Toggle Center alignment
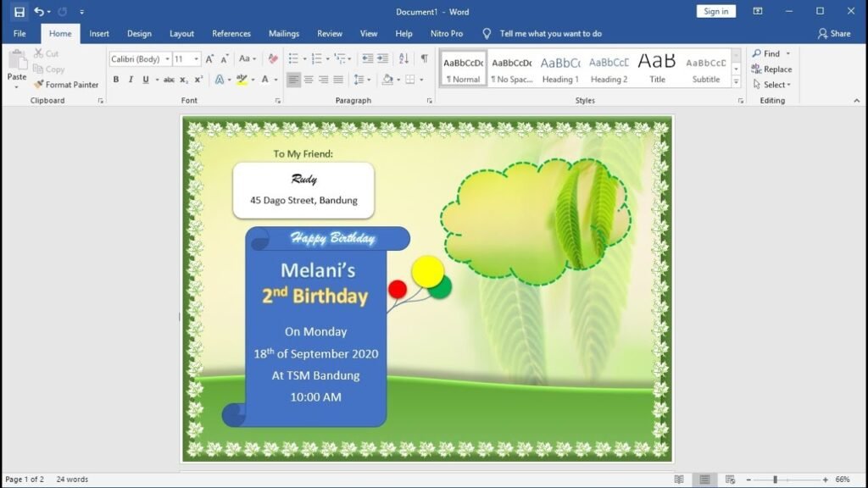The width and height of the screenshot is (868, 488). [x=309, y=80]
